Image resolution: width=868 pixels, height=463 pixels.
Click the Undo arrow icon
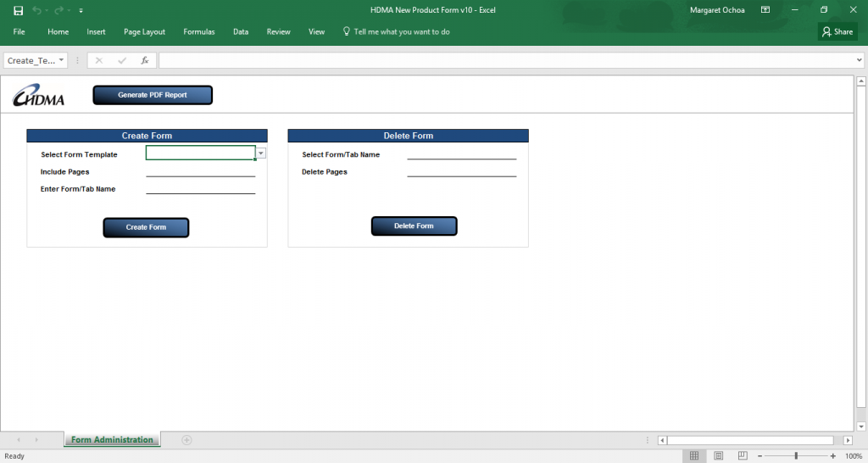tap(37, 10)
